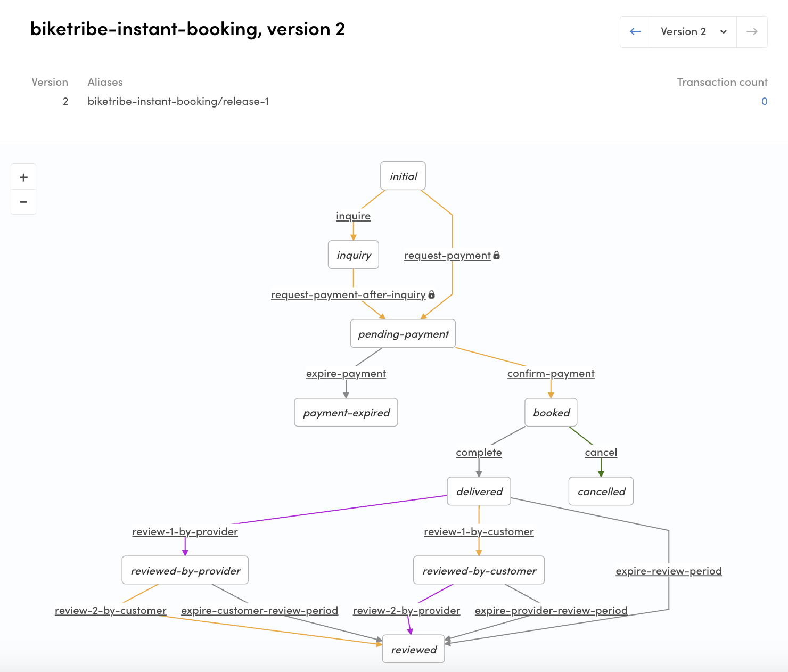Select the cancel transition
788x672 pixels.
[601, 452]
